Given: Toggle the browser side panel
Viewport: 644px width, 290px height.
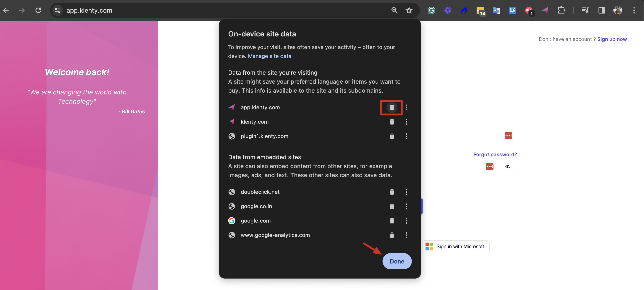Looking at the screenshot, I should [x=601, y=10].
